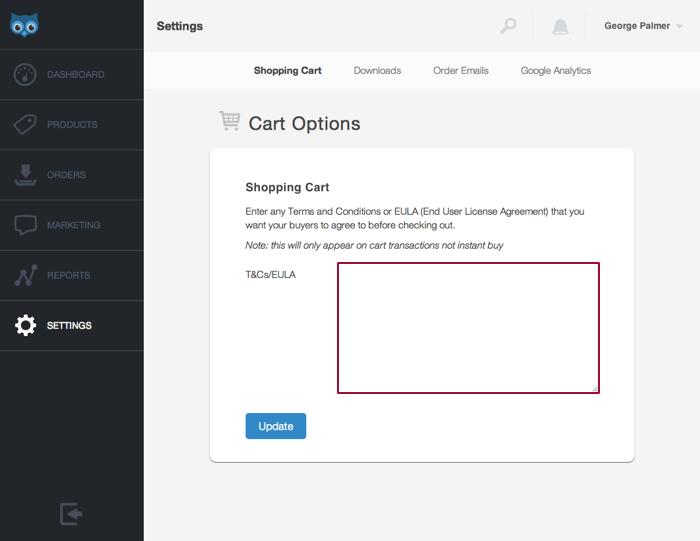The image size is (700, 541).
Task: Open the Marketing sidebar menu item
Action: pyautogui.click(x=73, y=225)
